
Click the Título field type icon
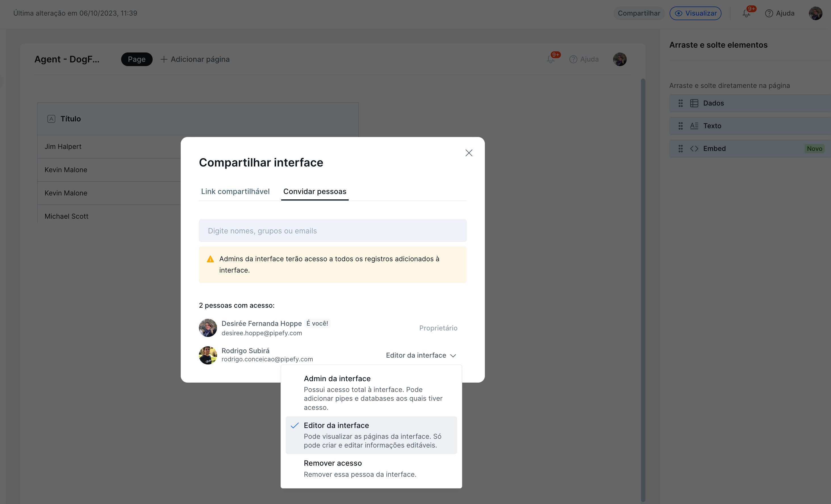[x=51, y=119]
